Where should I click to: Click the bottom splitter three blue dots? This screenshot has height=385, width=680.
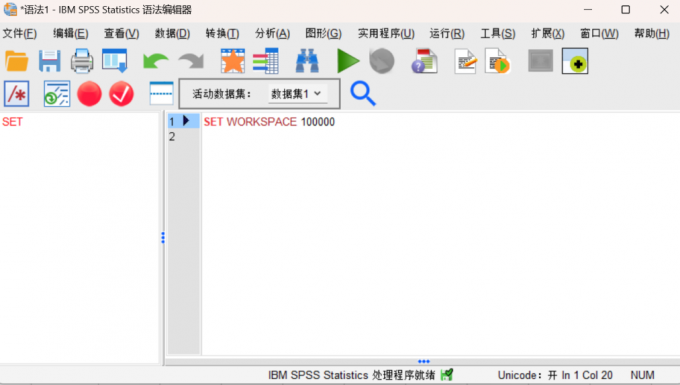pyautogui.click(x=424, y=361)
